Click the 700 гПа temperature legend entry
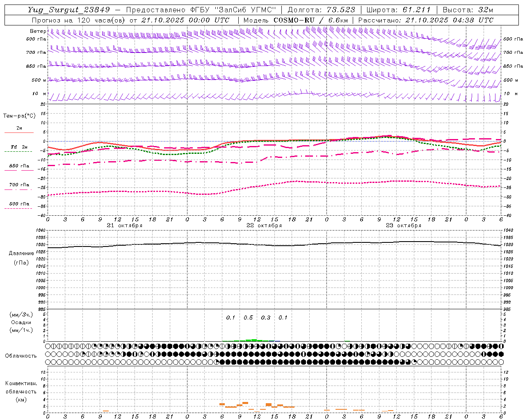525x420 pixels. click(x=19, y=185)
